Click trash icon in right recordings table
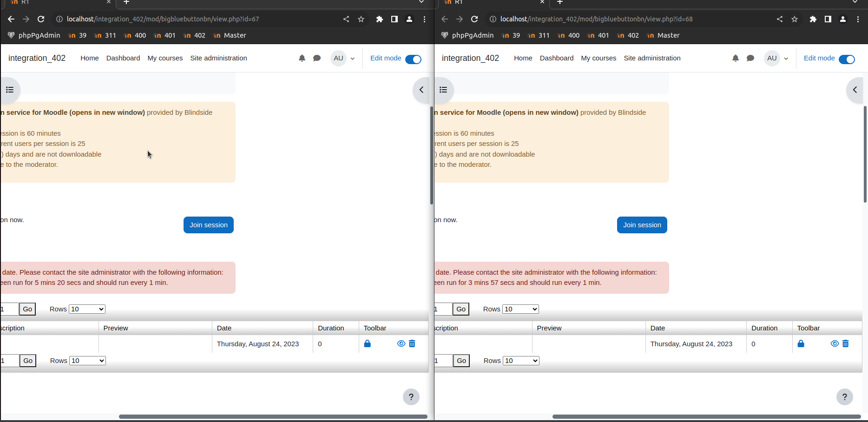The image size is (868, 422). [x=846, y=343]
